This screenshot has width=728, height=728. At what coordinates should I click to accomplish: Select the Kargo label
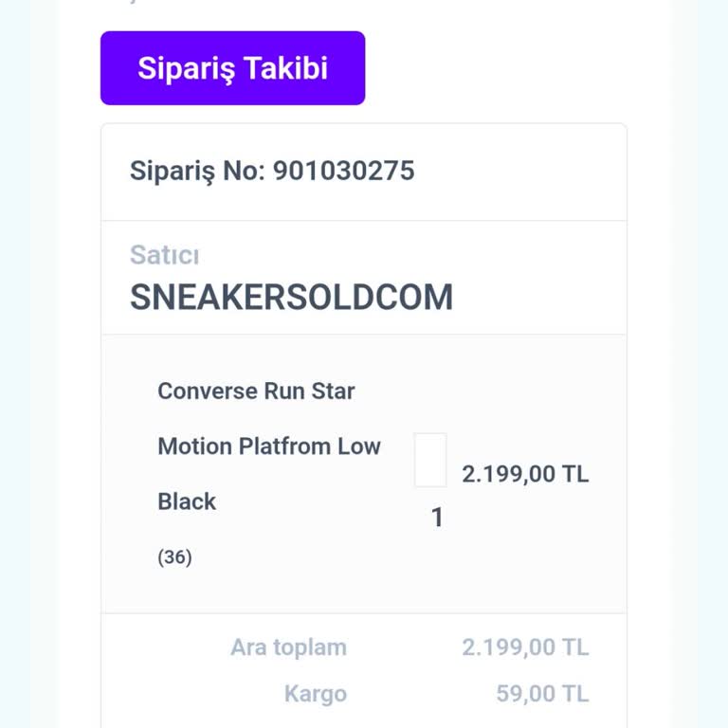315,694
